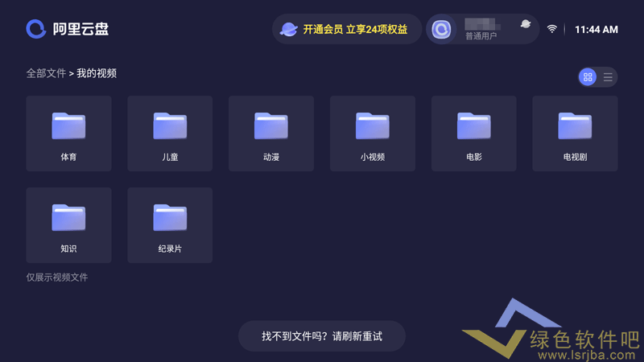Image resolution: width=644 pixels, height=362 pixels.
Task: Open the 知识 folder
Action: tap(68, 225)
